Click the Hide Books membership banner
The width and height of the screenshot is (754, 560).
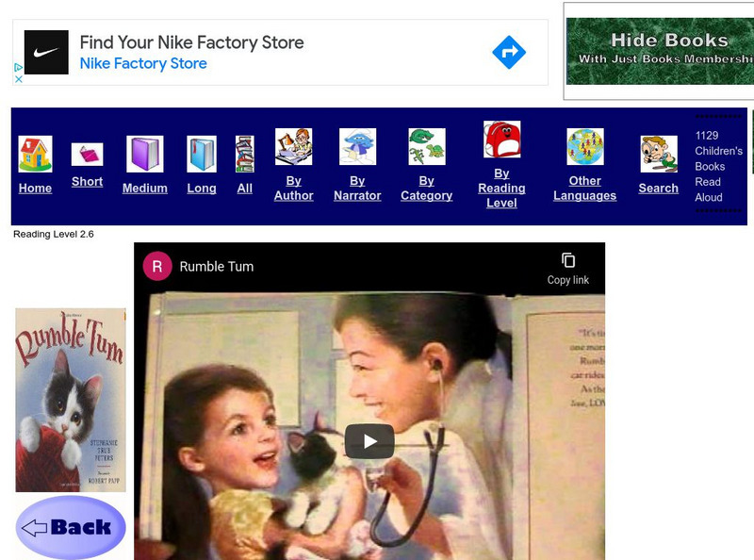[660, 51]
